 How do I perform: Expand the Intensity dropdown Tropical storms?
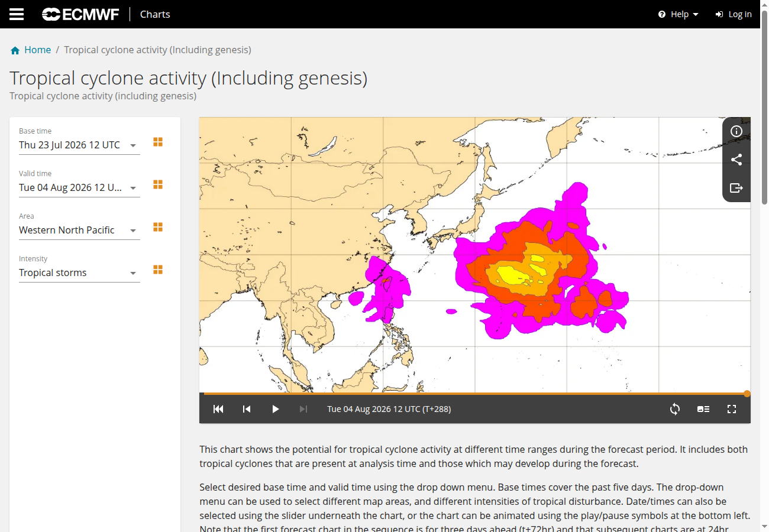[x=79, y=273]
